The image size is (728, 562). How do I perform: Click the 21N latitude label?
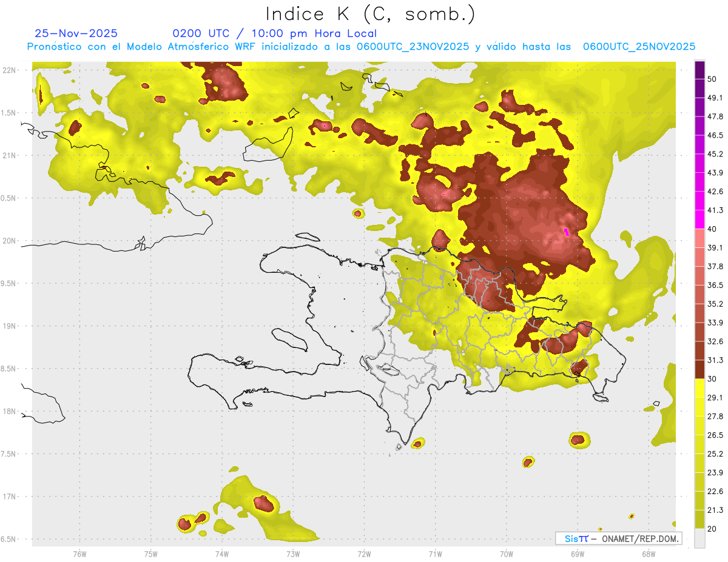[8, 156]
